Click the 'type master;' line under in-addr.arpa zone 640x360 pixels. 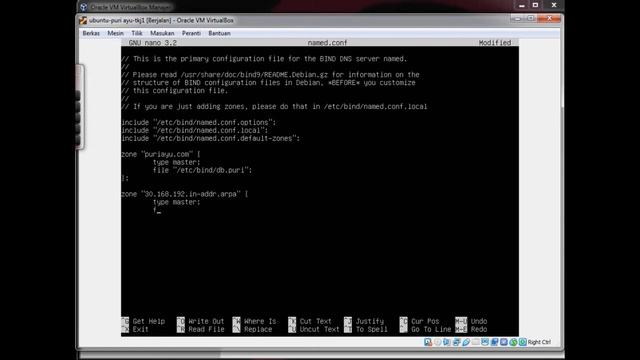tap(176, 202)
